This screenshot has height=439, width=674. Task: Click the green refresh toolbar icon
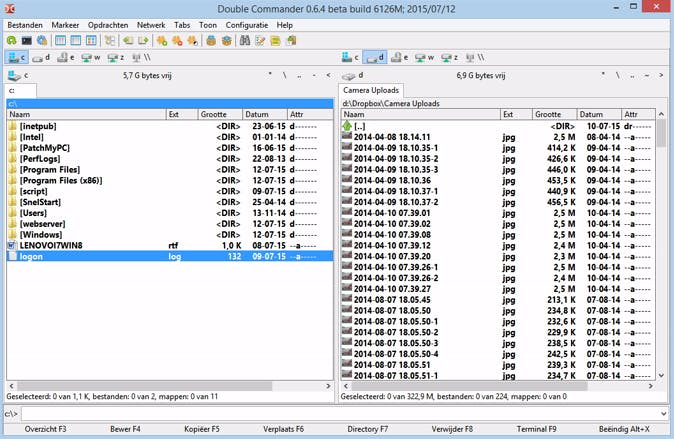tap(11, 41)
